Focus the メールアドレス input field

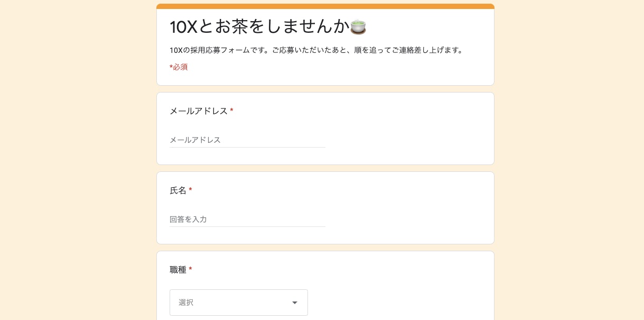(247, 140)
